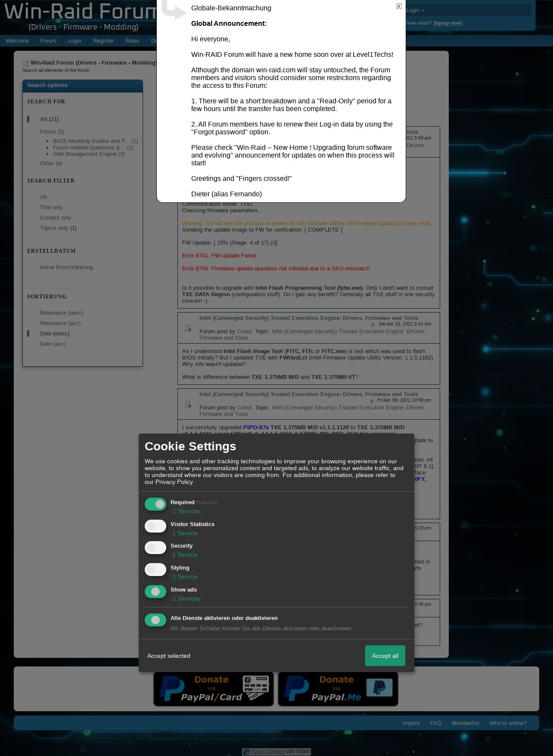This screenshot has height=756, width=553.
Task: Click the Signup now! link
Action: point(447,23)
